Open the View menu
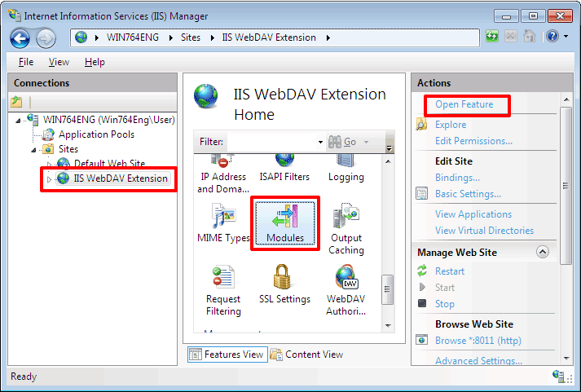Image resolution: width=581 pixels, height=392 pixels. pyautogui.click(x=59, y=62)
